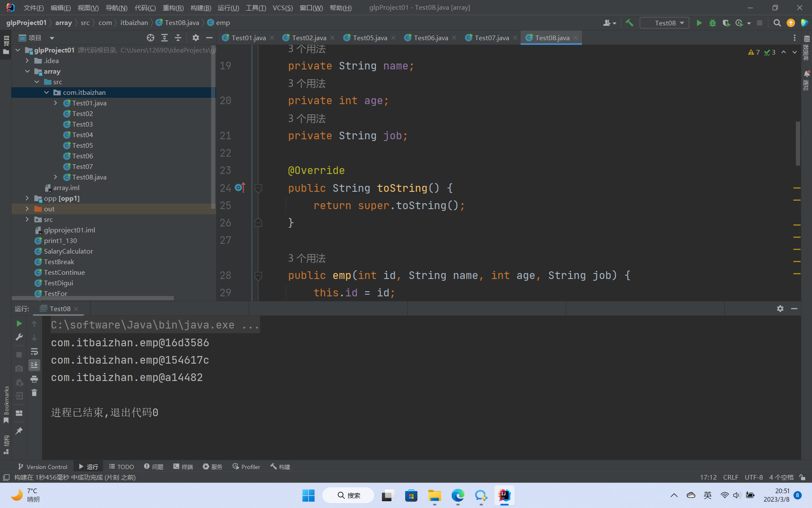Screen dimensions: 812x508
Task: Open the 终端 terminal tool window
Action: pos(183,467)
